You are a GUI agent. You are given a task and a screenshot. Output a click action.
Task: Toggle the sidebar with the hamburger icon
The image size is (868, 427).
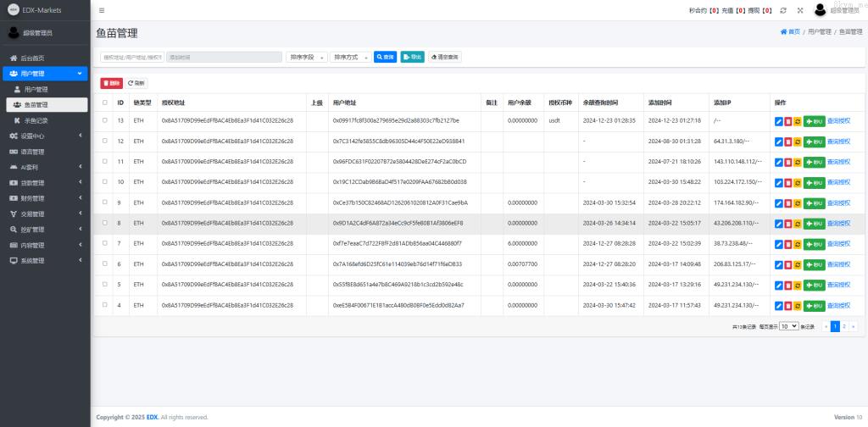click(102, 10)
